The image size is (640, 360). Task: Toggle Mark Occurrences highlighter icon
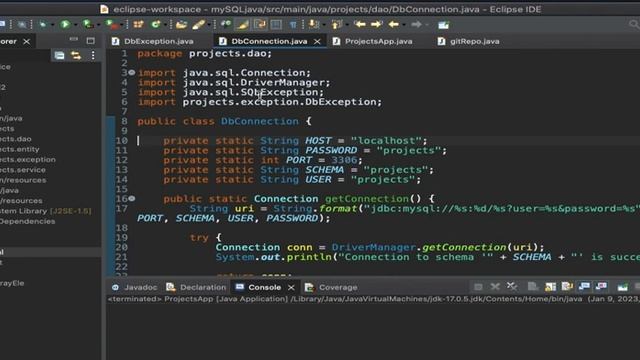[242, 24]
